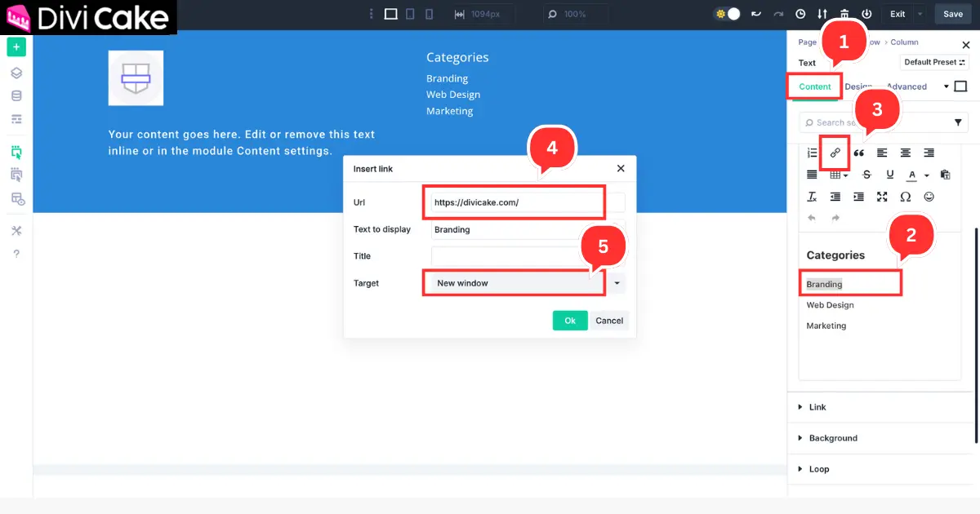This screenshot has width=980, height=514.
Task: Click the trash clear-layout icon
Action: 844,14
